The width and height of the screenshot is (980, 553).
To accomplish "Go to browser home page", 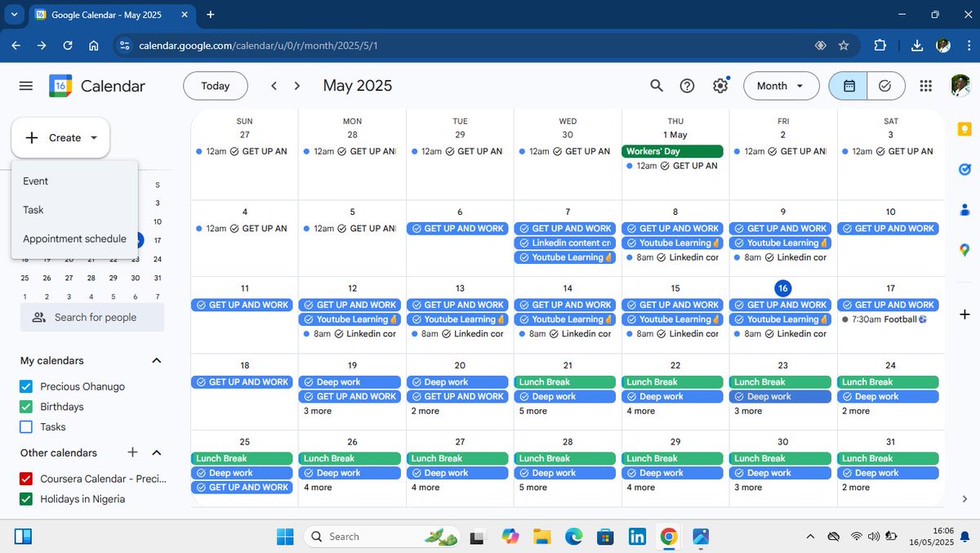I will [94, 46].
